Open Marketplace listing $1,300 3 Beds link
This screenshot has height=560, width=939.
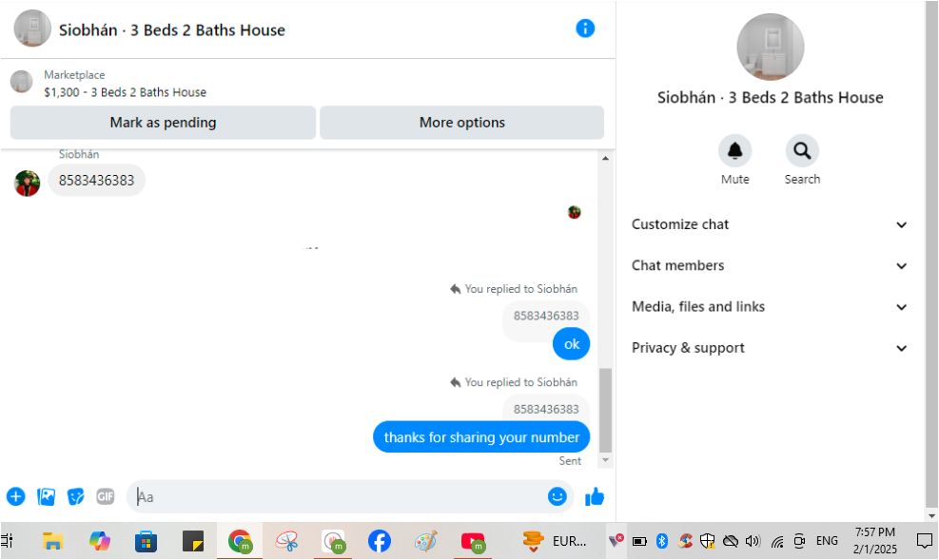coord(125,92)
